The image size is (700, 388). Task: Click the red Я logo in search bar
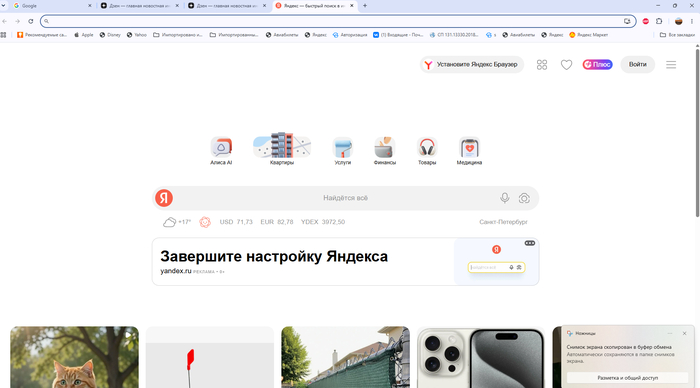pos(164,198)
